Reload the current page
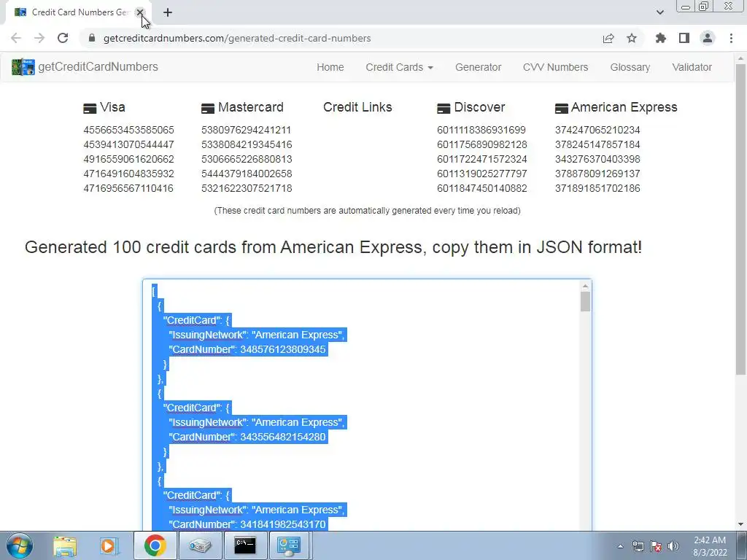 (63, 38)
